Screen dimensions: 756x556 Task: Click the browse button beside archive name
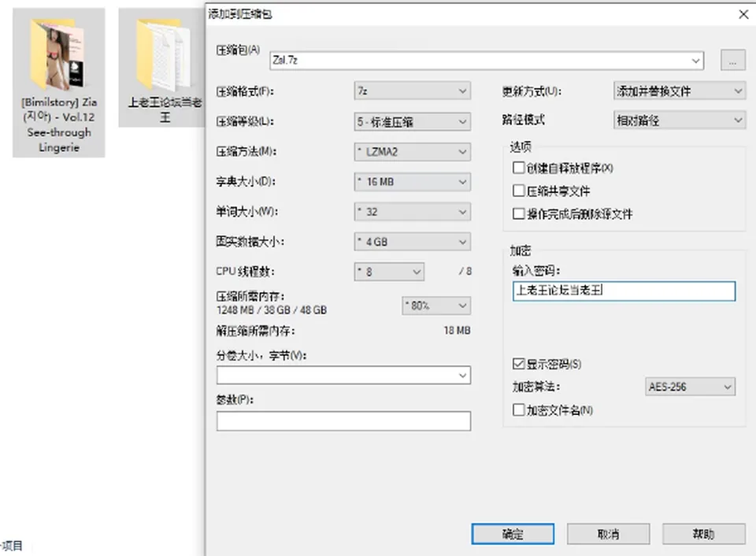tap(732, 61)
